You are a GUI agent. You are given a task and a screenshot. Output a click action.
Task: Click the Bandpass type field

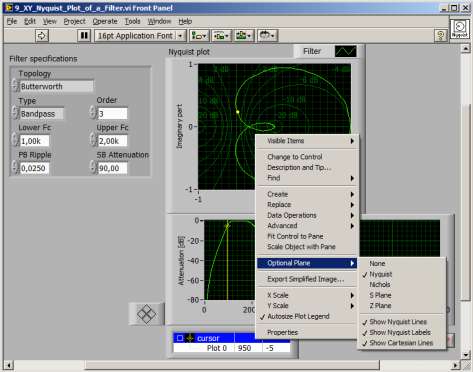42,114
